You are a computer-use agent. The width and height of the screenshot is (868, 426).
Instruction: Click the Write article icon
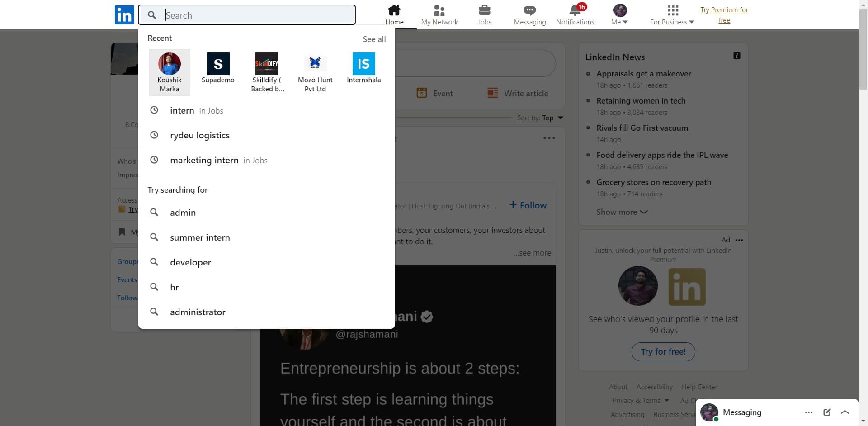(492, 92)
